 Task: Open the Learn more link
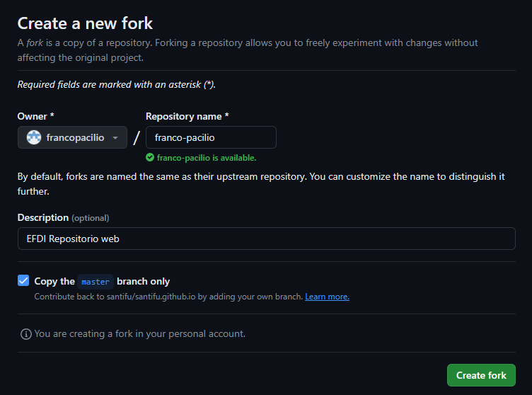click(x=327, y=297)
